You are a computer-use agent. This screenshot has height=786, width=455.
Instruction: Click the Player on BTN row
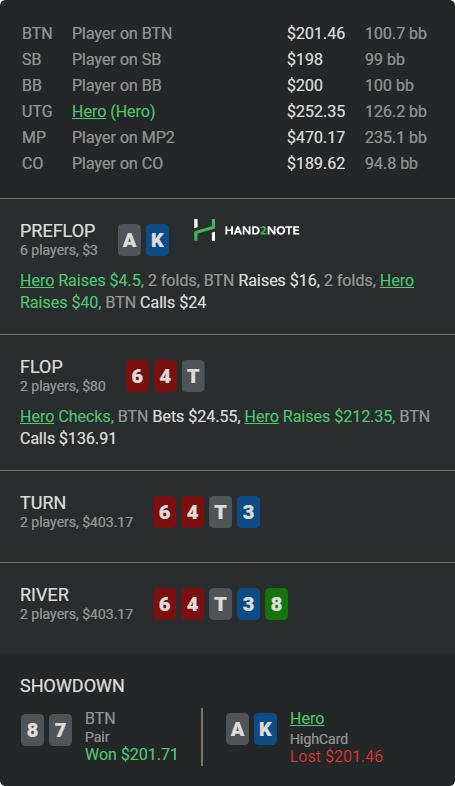coord(228,33)
